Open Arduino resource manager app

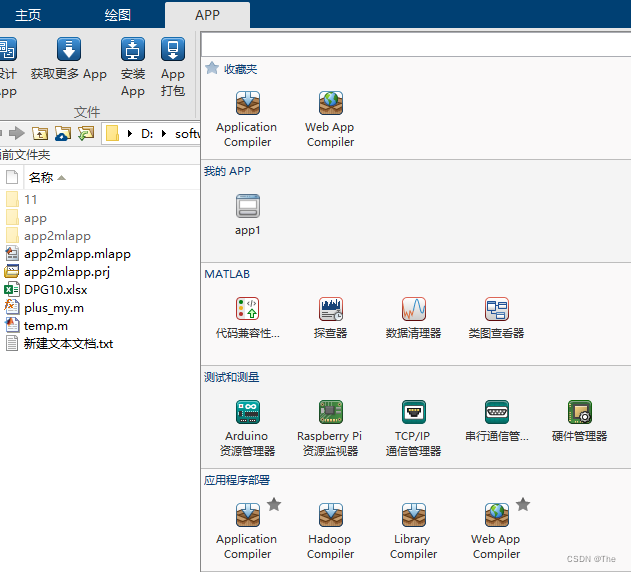(247, 428)
